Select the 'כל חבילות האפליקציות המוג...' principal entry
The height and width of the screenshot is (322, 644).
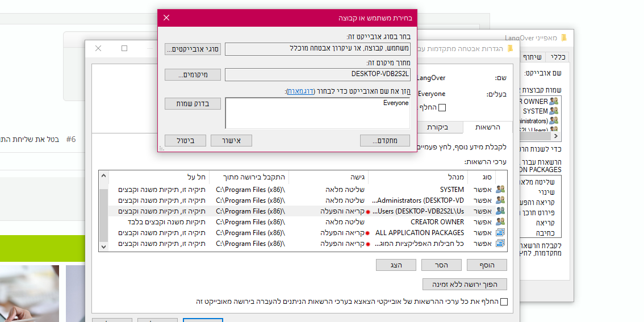coord(419,243)
